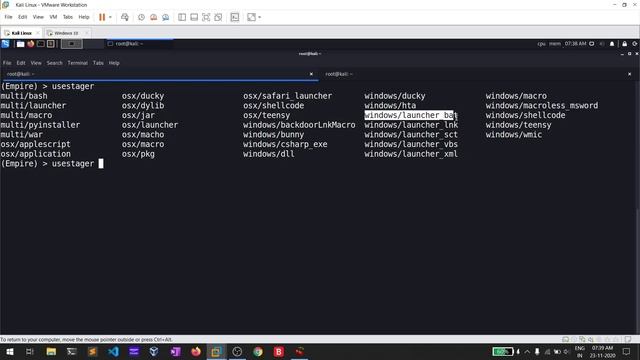Click the windows/launcher_vbs text
Screen dimensions: 640x360
tap(411, 144)
